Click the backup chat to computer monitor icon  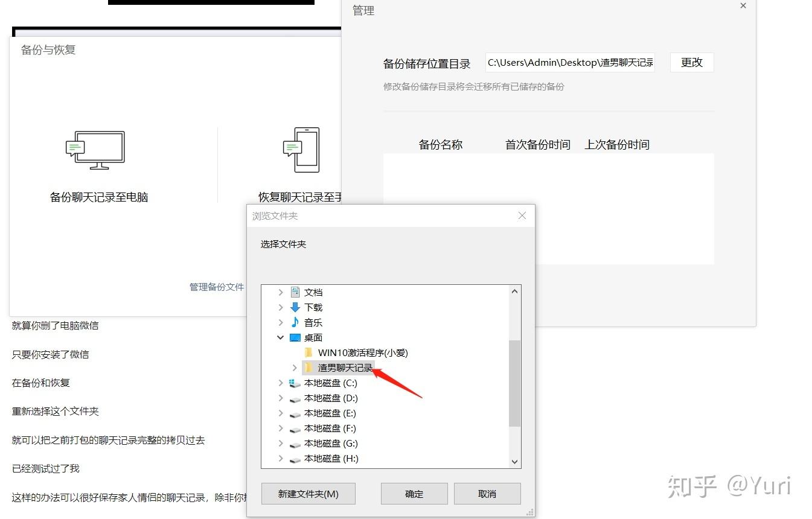[95, 150]
